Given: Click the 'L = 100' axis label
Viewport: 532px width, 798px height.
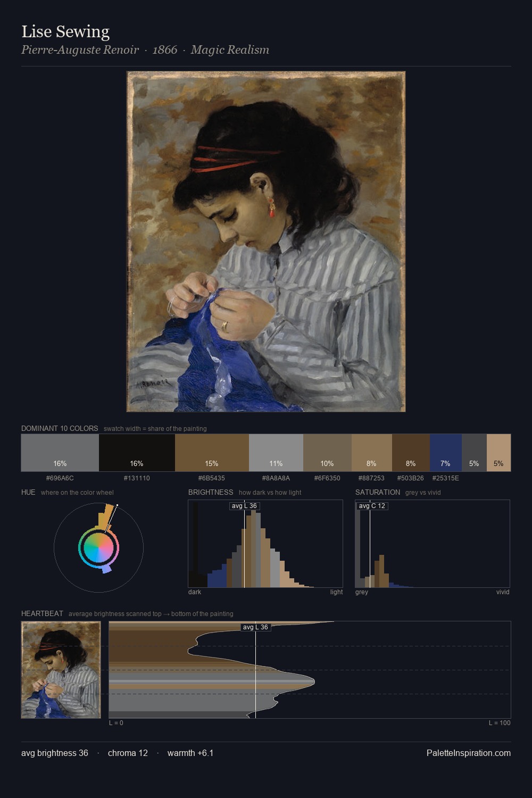Looking at the screenshot, I should coord(500,723).
